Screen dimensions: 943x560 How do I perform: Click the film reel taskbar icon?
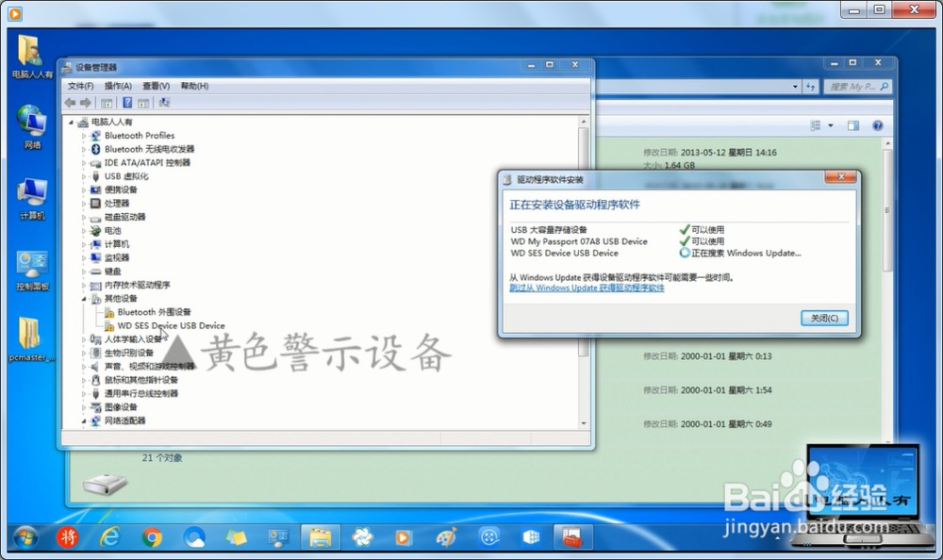(488, 537)
